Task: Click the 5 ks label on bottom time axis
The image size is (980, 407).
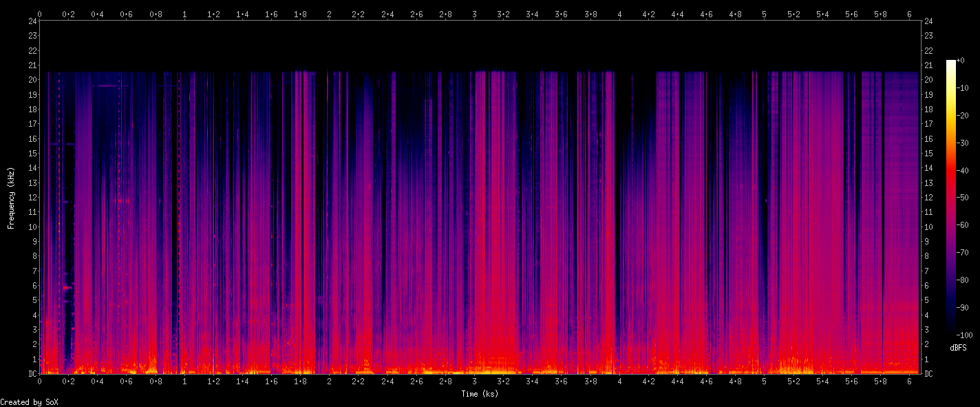Action: pyautogui.click(x=764, y=381)
